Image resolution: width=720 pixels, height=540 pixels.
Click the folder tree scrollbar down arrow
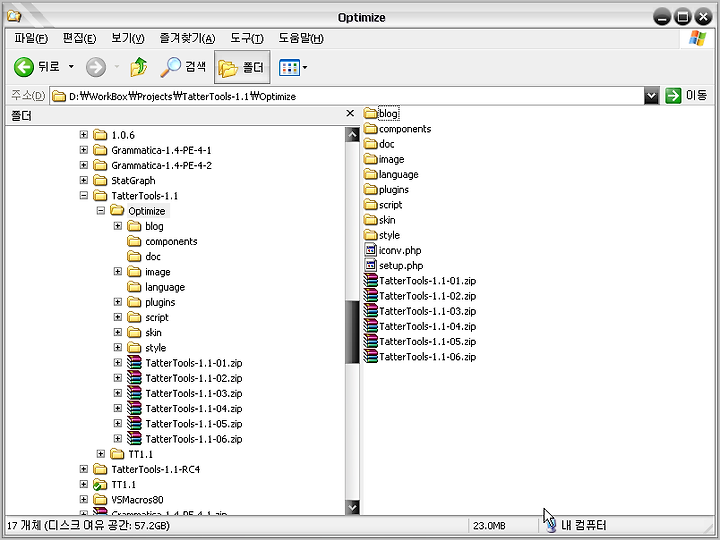tap(353, 507)
